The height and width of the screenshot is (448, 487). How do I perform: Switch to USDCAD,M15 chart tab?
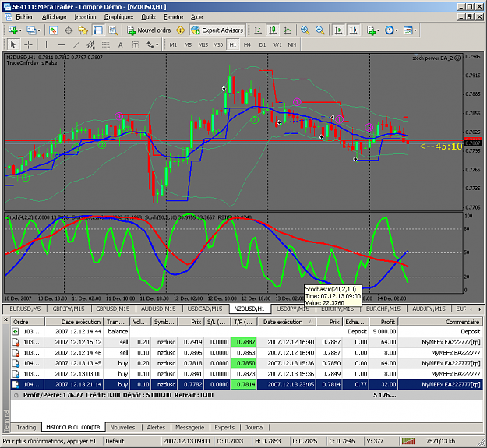tap(205, 309)
